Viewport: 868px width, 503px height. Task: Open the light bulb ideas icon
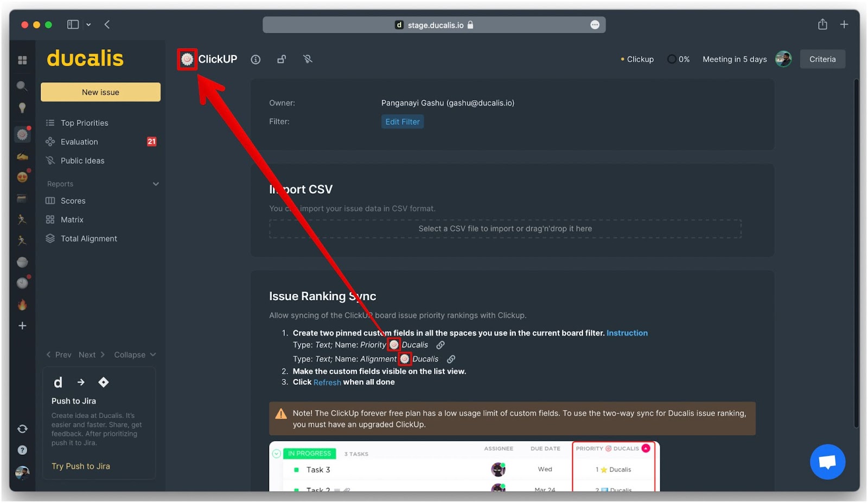[22, 108]
